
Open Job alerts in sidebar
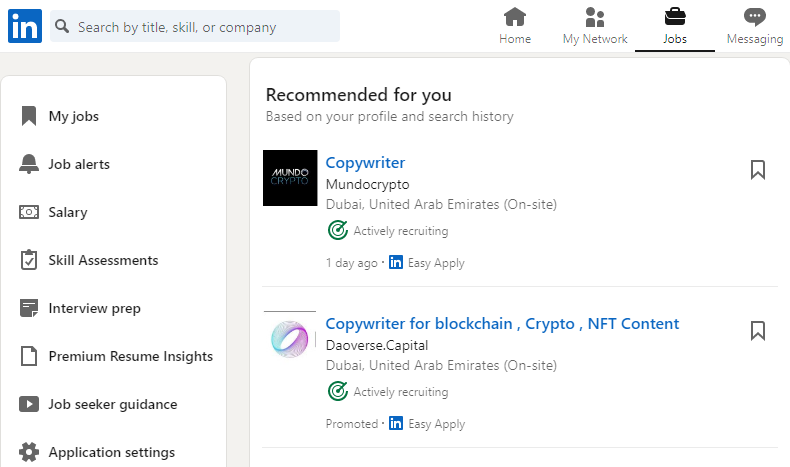pos(79,164)
